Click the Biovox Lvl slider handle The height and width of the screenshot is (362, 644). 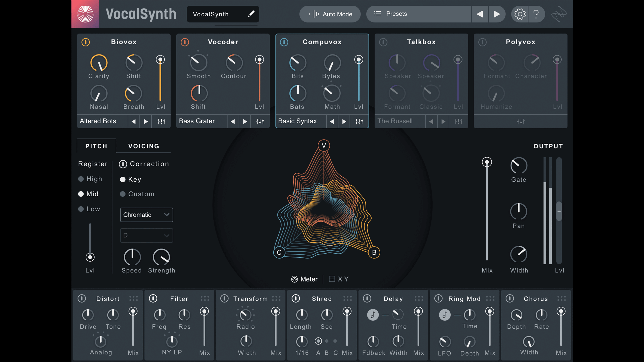(160, 60)
